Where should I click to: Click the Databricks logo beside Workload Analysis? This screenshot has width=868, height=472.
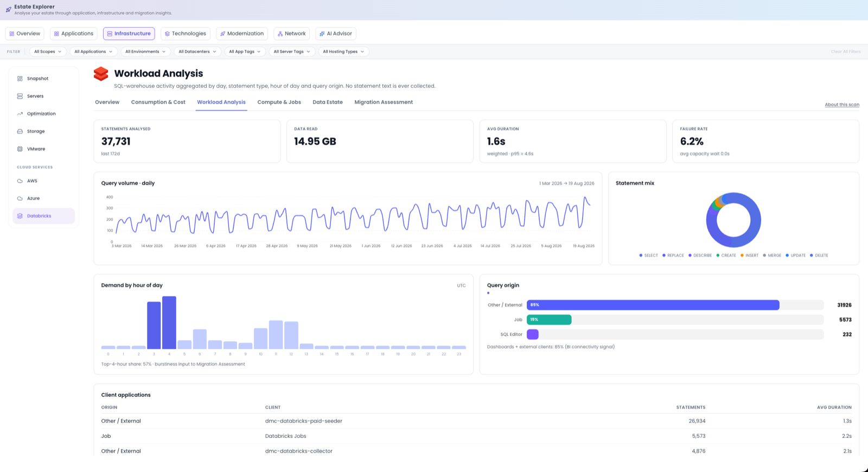click(101, 74)
